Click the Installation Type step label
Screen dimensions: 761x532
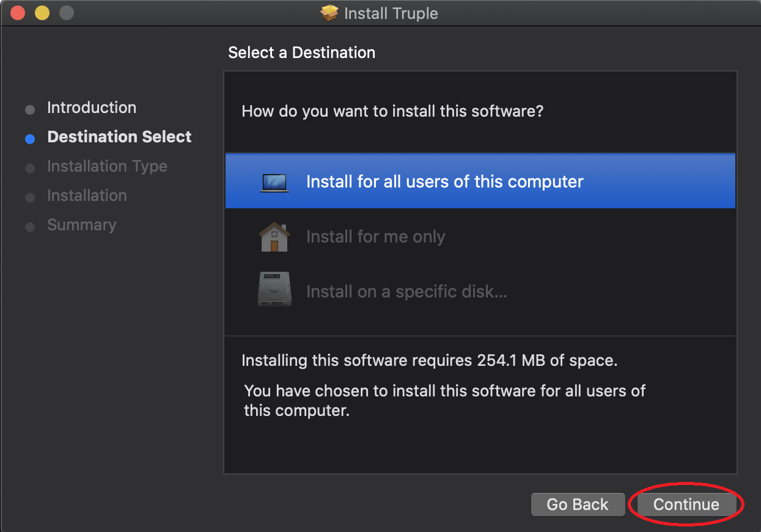(107, 166)
